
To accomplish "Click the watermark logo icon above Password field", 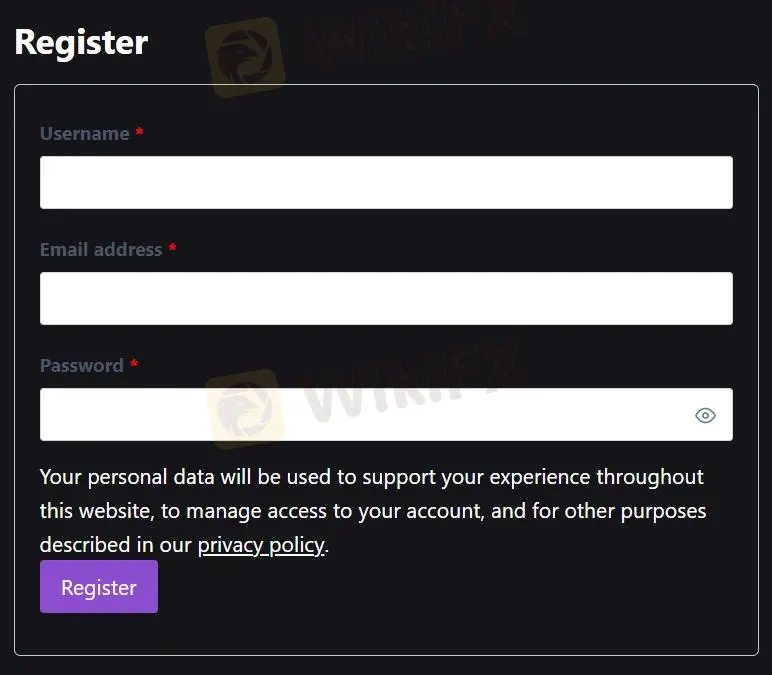I will point(243,405).
